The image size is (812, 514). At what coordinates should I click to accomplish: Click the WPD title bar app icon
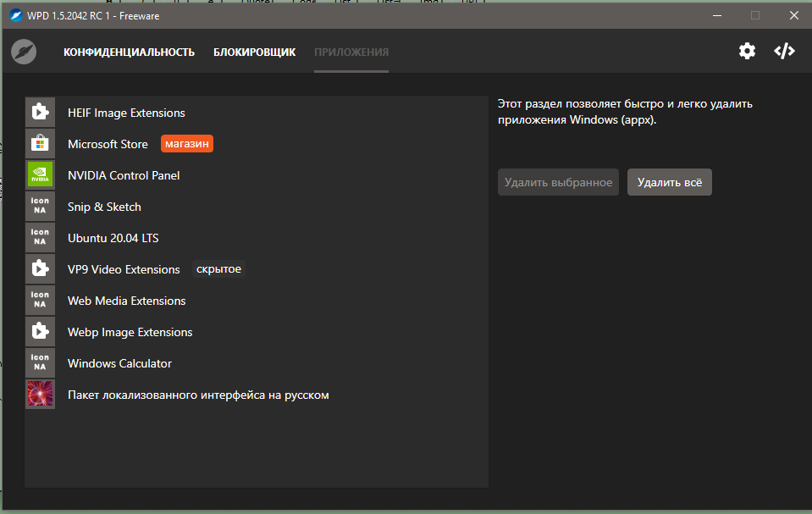click(x=16, y=15)
